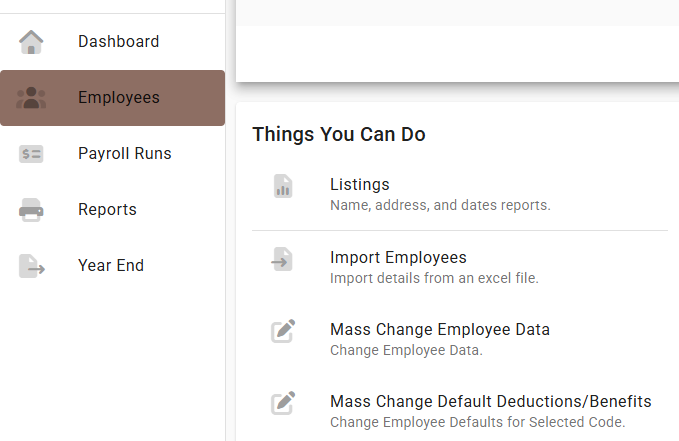The height and width of the screenshot is (441, 679).
Task: Open Mass Change Employee Data
Action: point(440,329)
